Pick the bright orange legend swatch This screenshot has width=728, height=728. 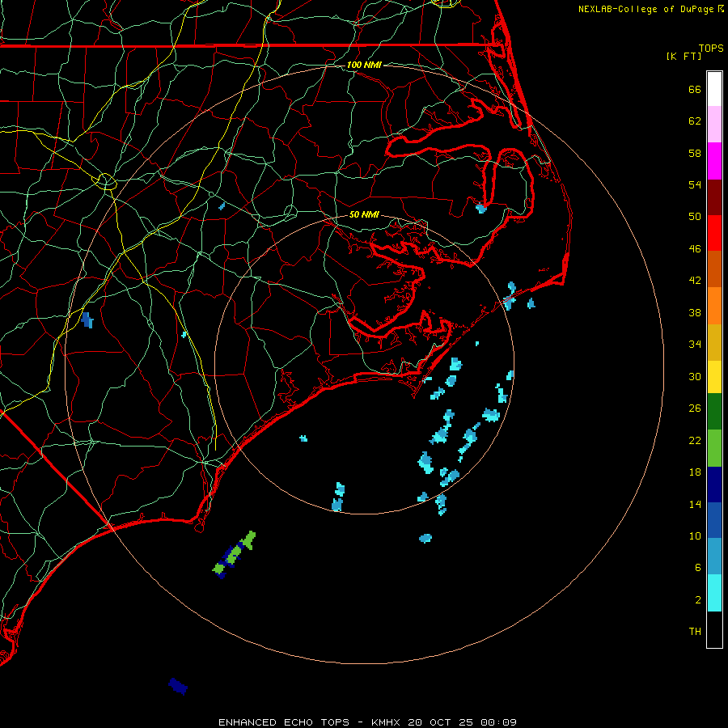click(714, 306)
